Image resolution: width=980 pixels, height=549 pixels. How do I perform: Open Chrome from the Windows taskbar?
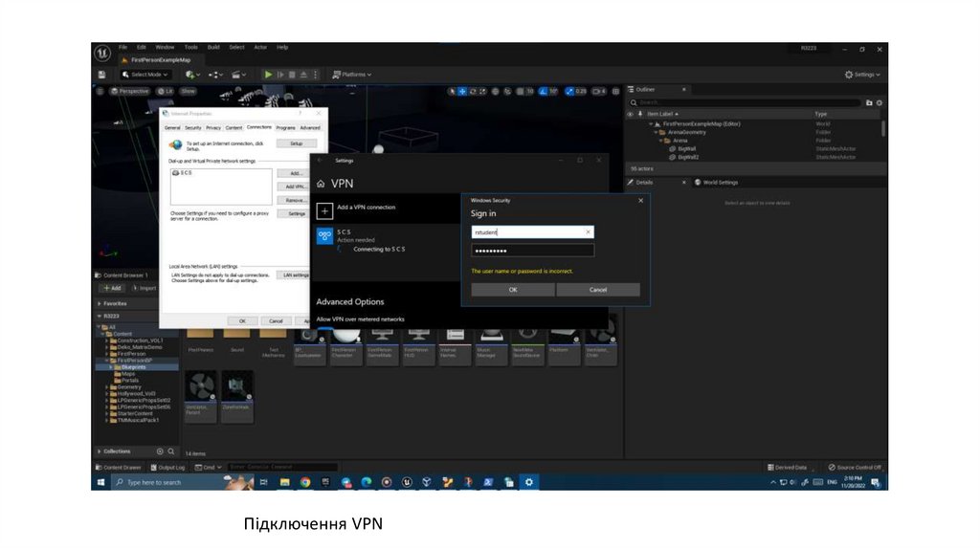tap(305, 482)
